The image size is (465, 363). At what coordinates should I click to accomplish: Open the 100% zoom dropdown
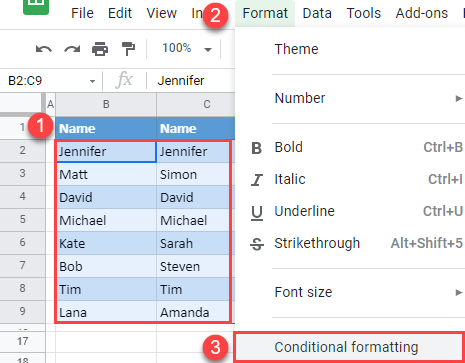(186, 49)
